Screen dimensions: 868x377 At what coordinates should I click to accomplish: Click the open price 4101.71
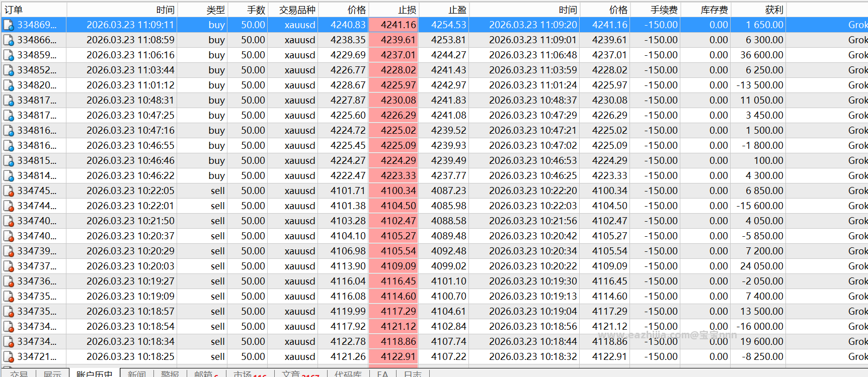click(348, 191)
